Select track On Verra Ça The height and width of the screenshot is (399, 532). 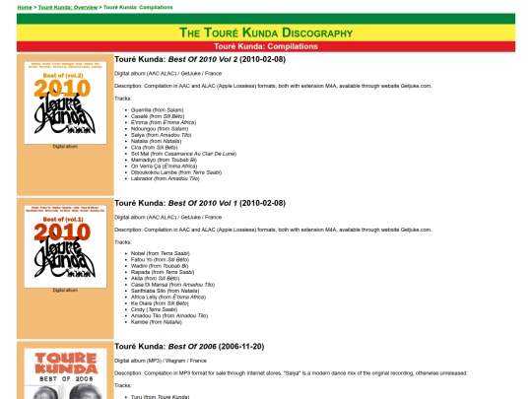click(x=164, y=166)
